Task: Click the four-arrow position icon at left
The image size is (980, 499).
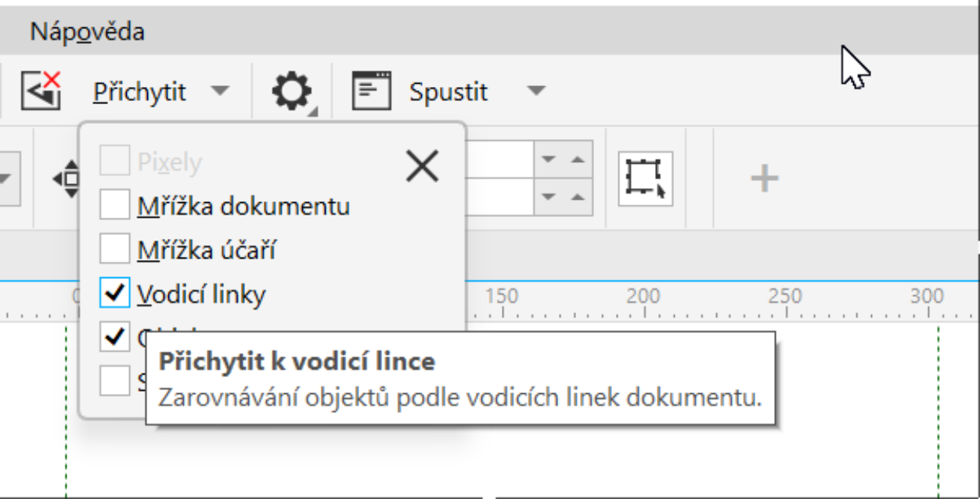Action: [x=67, y=179]
